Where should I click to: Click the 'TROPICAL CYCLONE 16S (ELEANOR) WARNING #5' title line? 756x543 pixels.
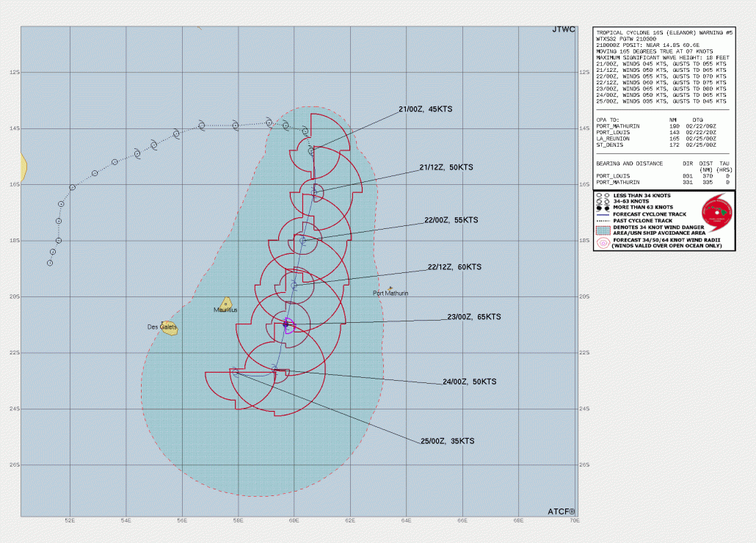(x=664, y=33)
